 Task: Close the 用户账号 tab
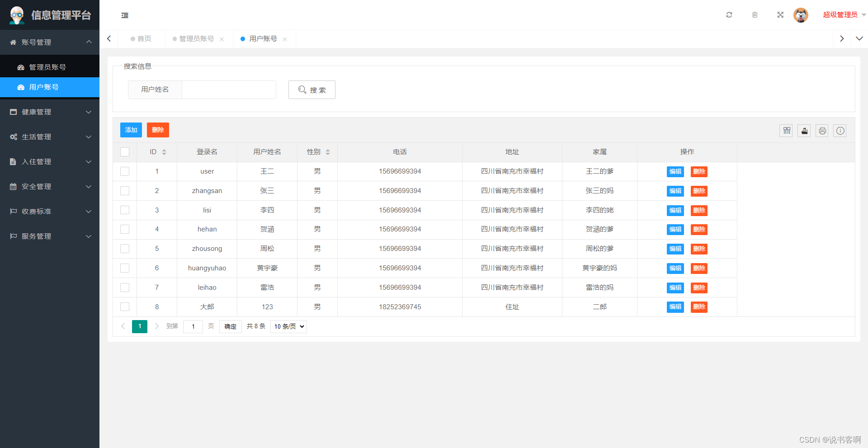(x=285, y=39)
